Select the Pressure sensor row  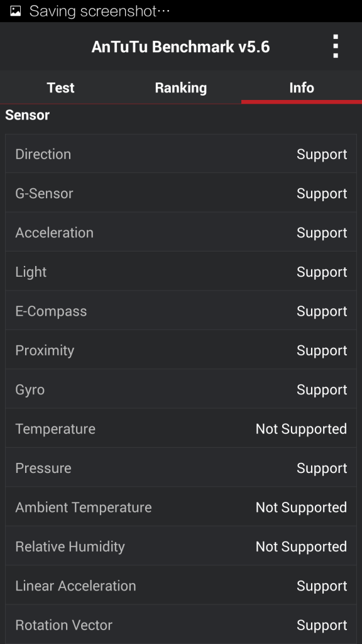[181, 468]
